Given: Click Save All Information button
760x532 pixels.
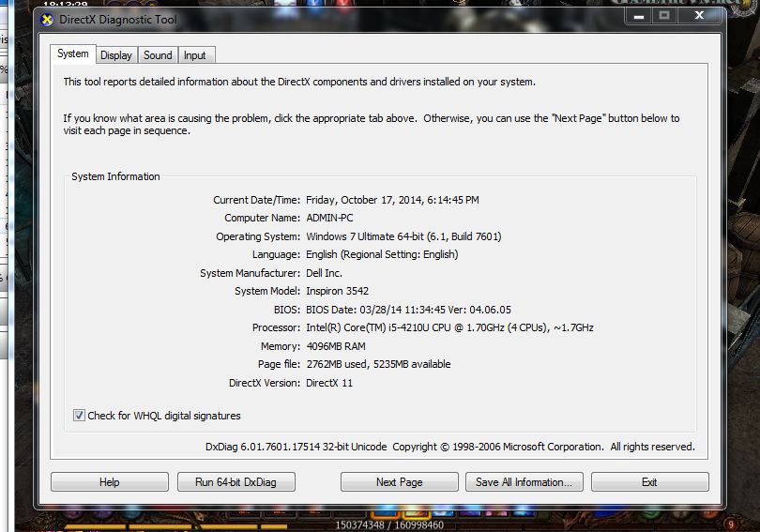Looking at the screenshot, I should tap(524, 482).
